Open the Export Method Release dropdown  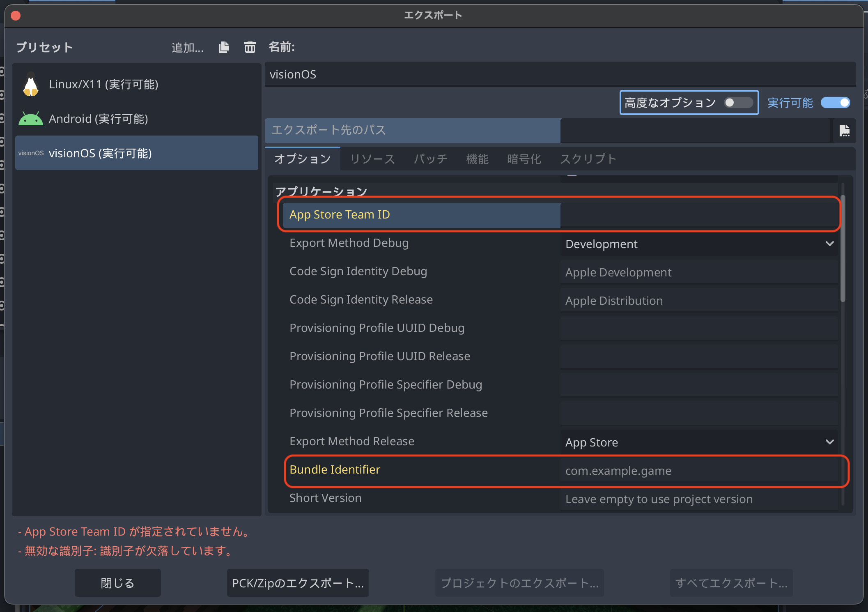tap(699, 442)
